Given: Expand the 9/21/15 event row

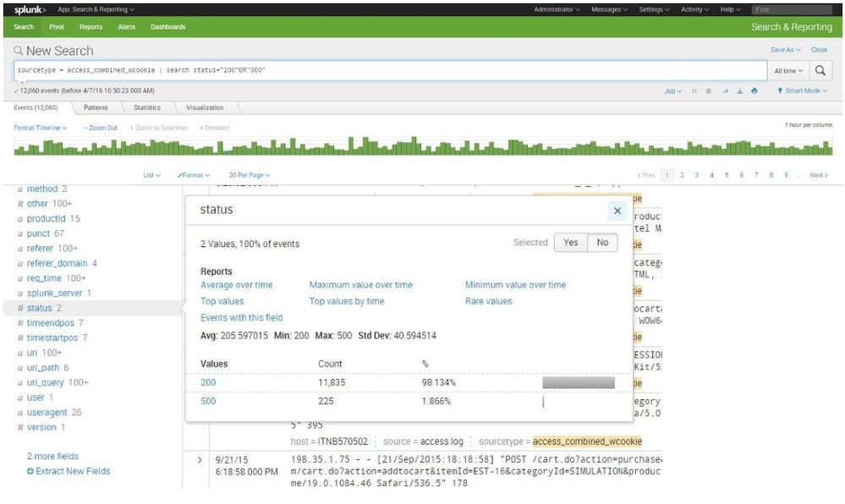Looking at the screenshot, I should pyautogui.click(x=200, y=460).
